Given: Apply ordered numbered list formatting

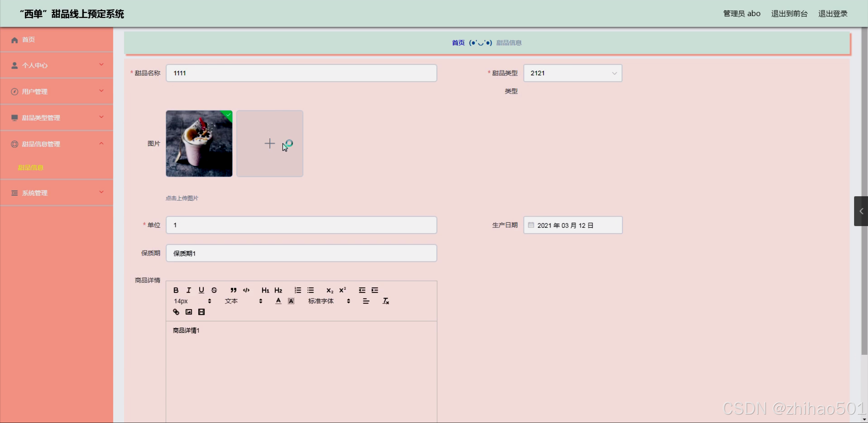Looking at the screenshot, I should coord(297,290).
